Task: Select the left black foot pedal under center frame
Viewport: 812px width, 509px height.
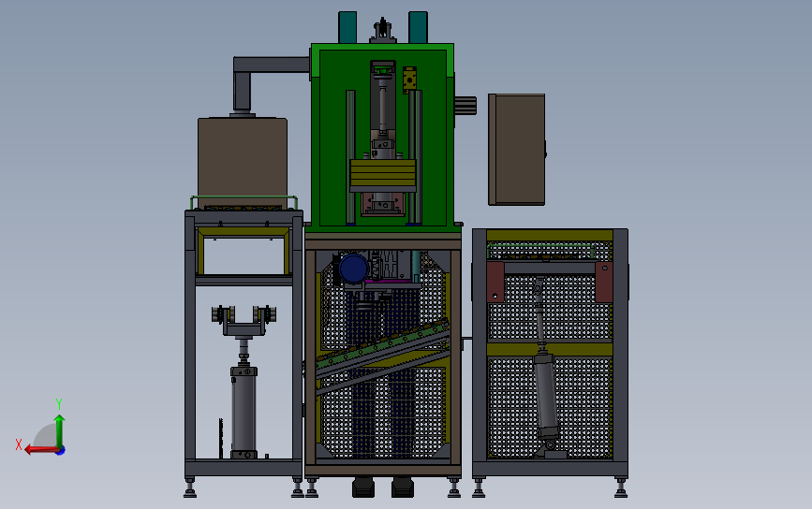Action: [x=363, y=487]
